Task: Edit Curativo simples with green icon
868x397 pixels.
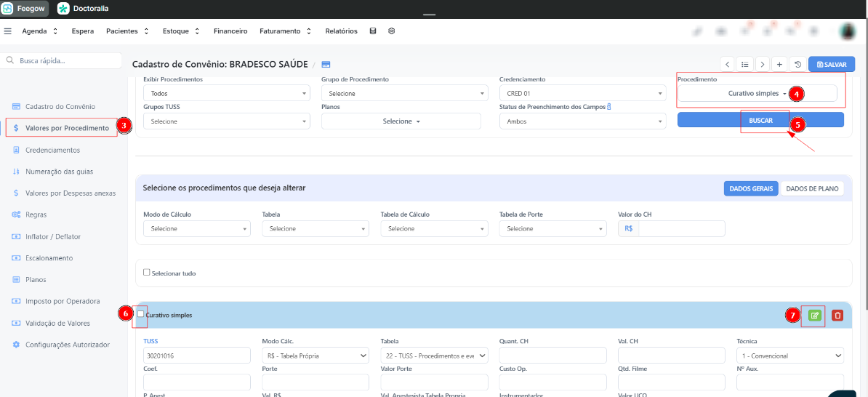Action: coord(814,315)
